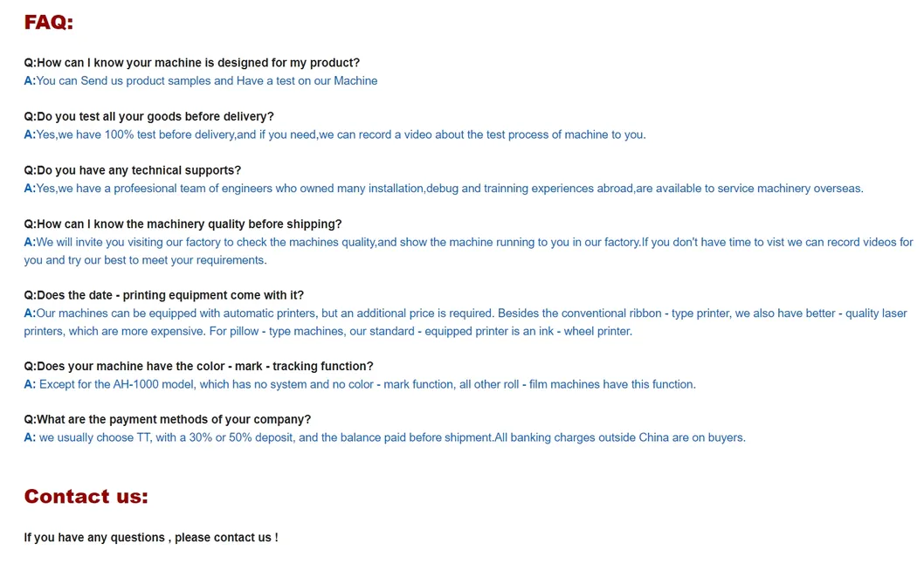Click the Contact us heading
Image resolution: width=924 pixels, height=578 pixels.
click(86, 497)
